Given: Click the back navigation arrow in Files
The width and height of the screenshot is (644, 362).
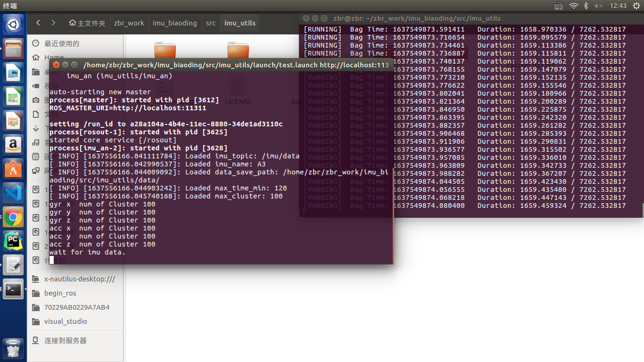Looking at the screenshot, I should click(x=38, y=22).
